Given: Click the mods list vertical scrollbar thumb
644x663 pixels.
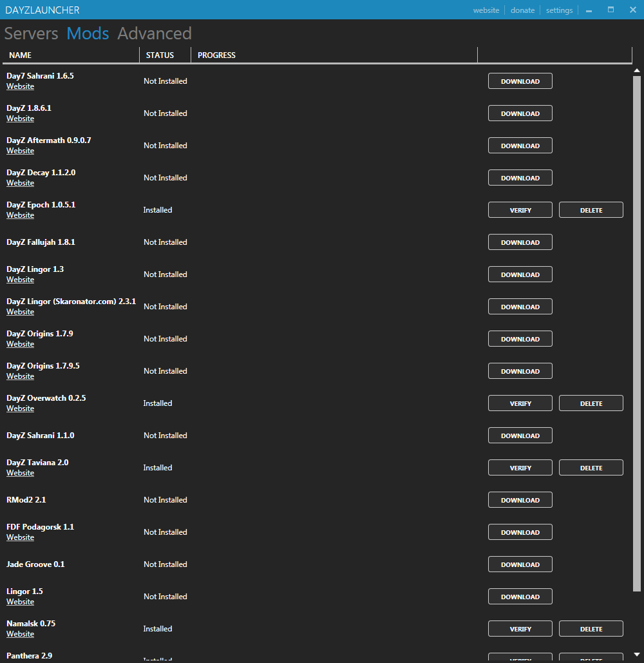Looking at the screenshot, I should [x=637, y=334].
